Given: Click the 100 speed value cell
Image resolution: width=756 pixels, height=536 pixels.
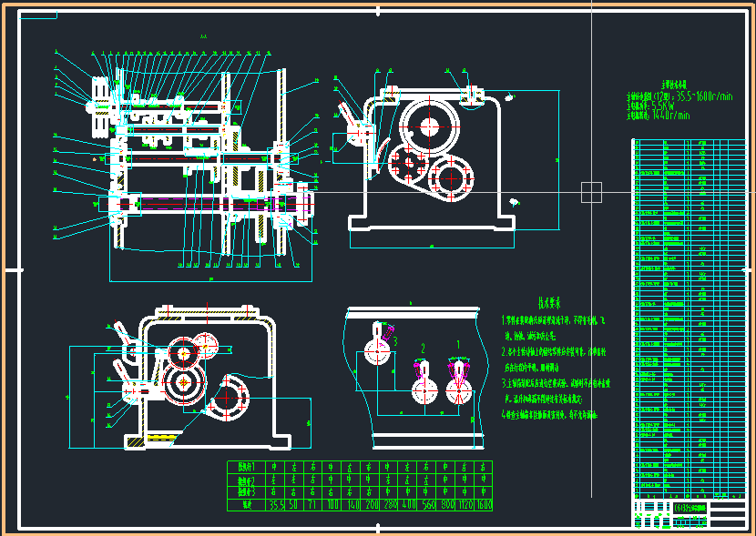Looking at the screenshot, I should coord(332,505).
